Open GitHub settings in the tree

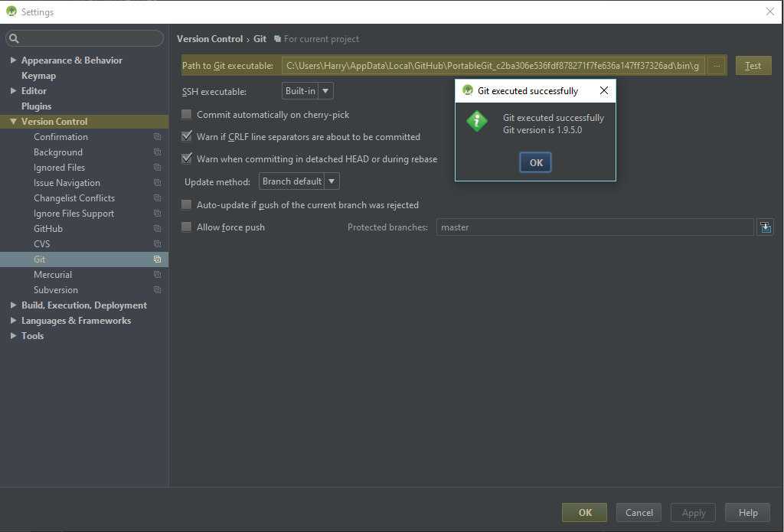(48, 229)
